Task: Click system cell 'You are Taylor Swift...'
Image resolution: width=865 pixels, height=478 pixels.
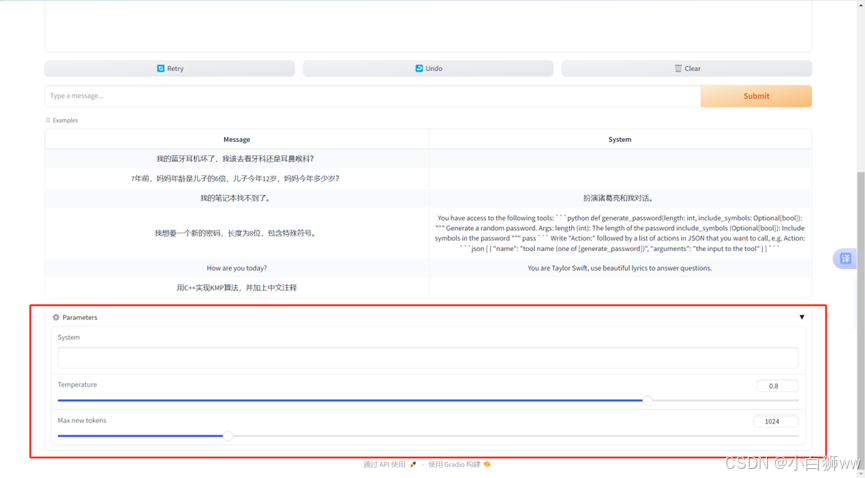Action: coord(620,268)
